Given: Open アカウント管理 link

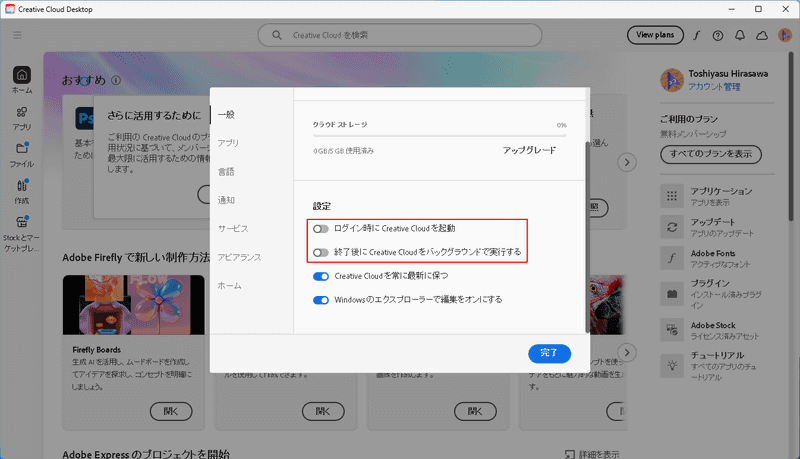Looking at the screenshot, I should 714,87.
